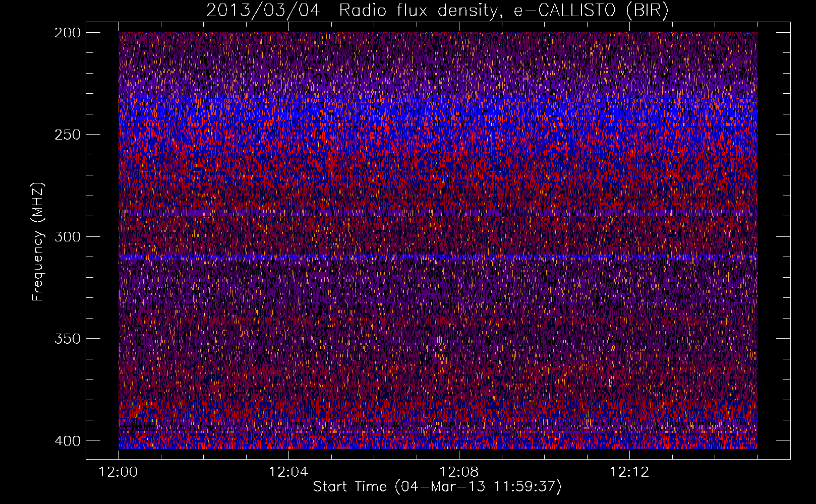Select the 'Start Time (04-Mar-13 11:59:37)' label

[x=437, y=487]
